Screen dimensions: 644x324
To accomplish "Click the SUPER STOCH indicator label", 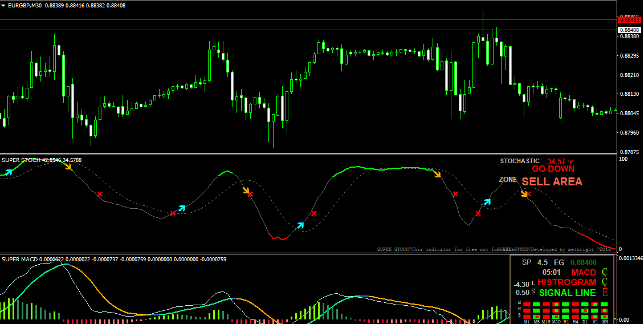I will 21,160.
